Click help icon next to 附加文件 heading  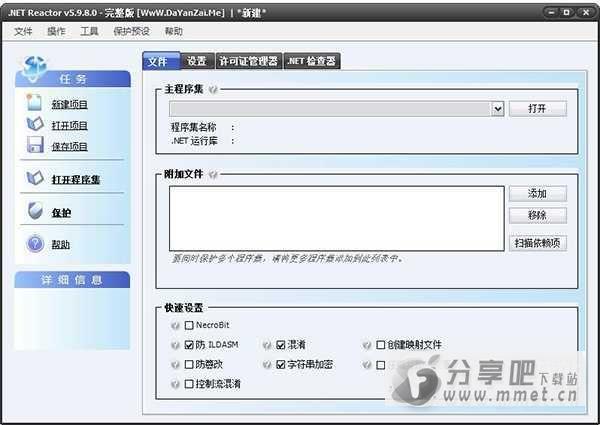tap(213, 174)
